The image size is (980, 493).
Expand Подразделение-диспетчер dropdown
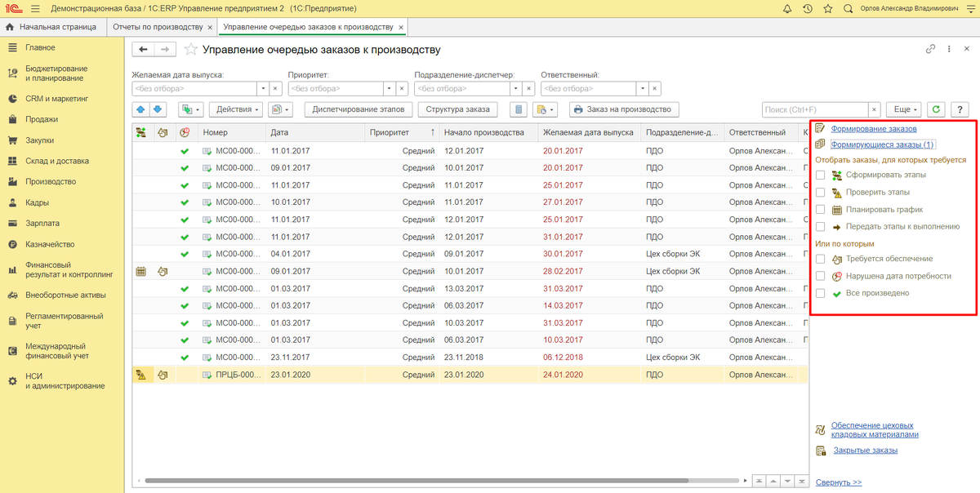(x=514, y=88)
